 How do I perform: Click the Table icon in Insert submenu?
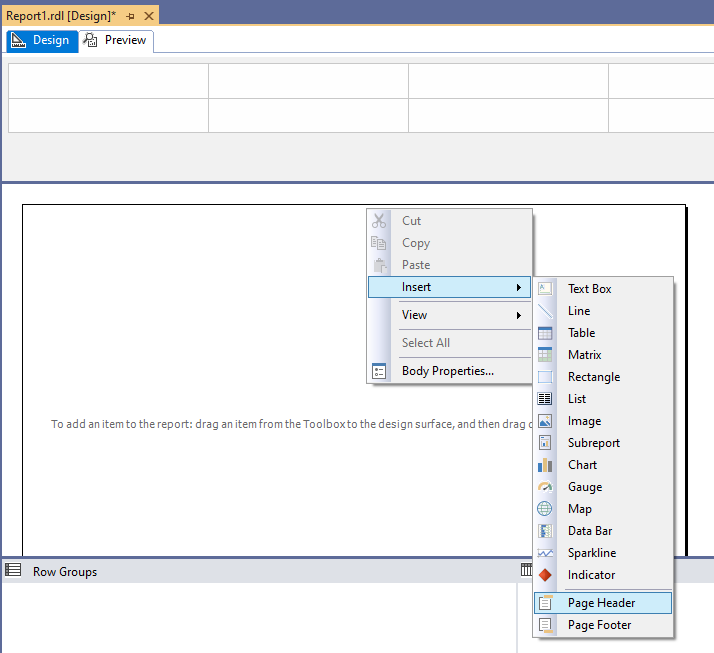tap(545, 333)
